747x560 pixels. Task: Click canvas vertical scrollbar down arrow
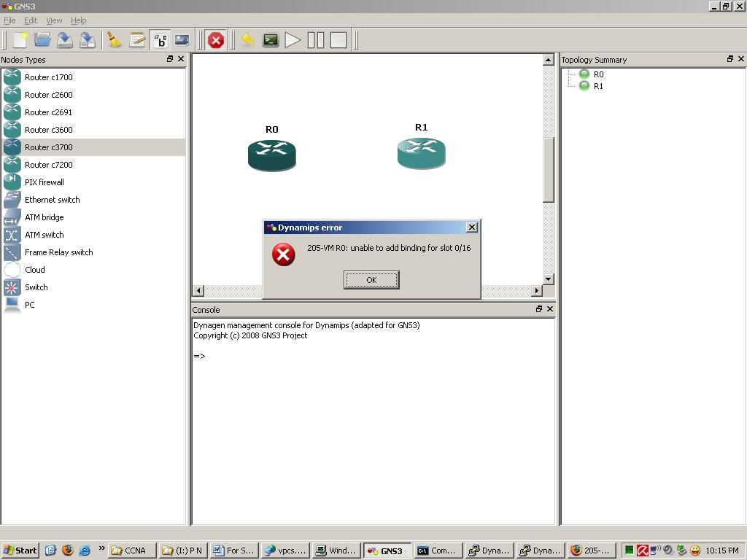pos(549,279)
